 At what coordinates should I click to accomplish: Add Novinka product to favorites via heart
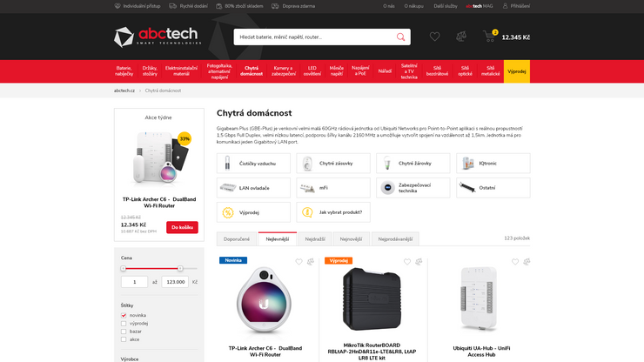[299, 262]
